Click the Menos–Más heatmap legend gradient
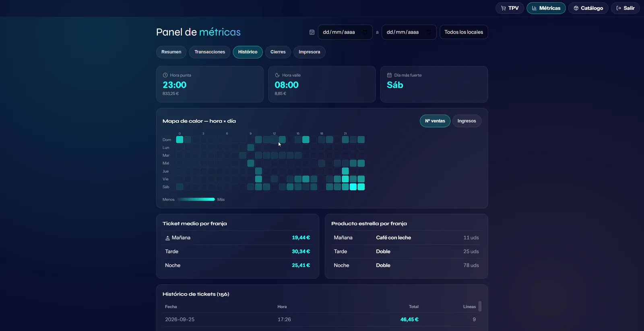The image size is (644, 331). click(x=196, y=199)
